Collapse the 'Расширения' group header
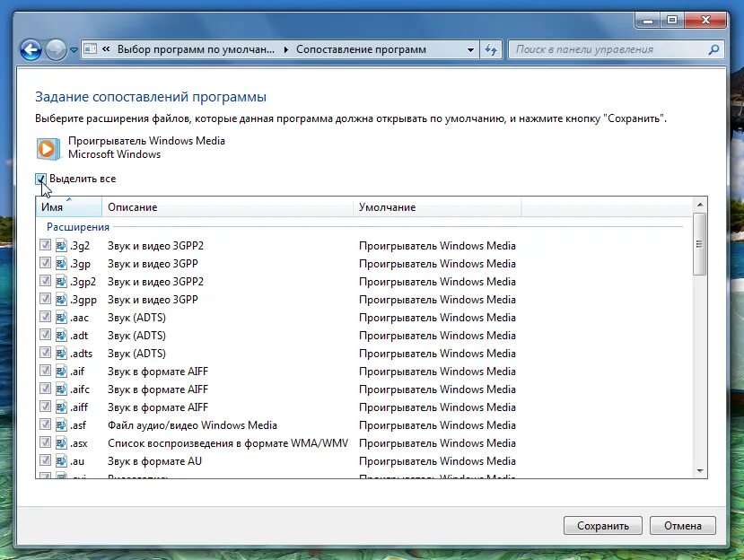744x560 pixels. (78, 227)
